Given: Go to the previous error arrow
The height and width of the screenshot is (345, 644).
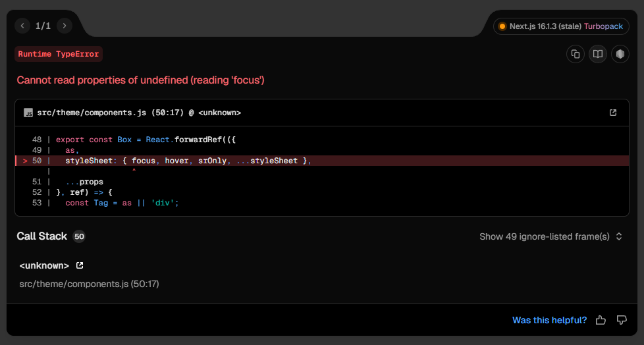Looking at the screenshot, I should click(x=23, y=26).
